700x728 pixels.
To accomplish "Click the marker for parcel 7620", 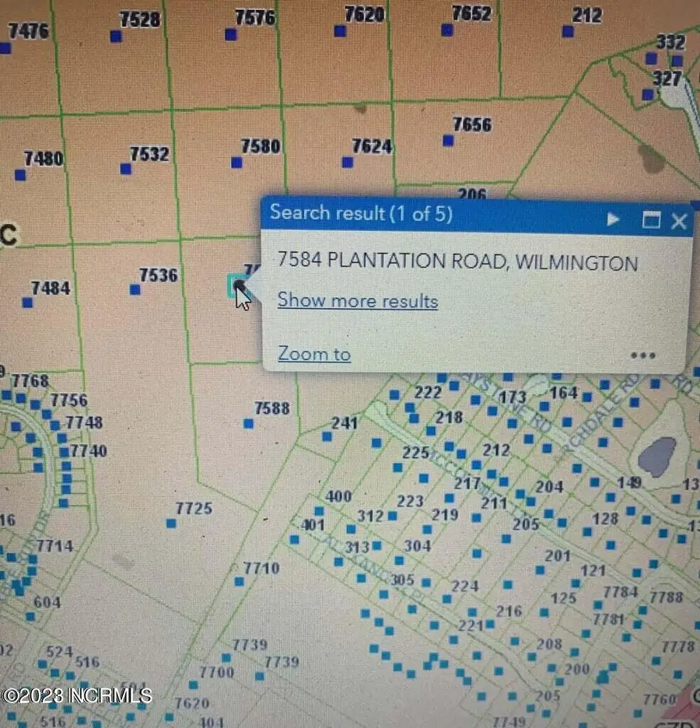I will (340, 31).
